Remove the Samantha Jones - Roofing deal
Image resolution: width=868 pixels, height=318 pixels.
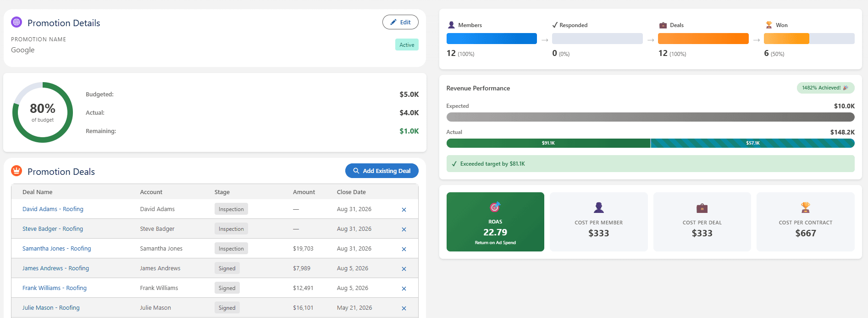coord(404,249)
